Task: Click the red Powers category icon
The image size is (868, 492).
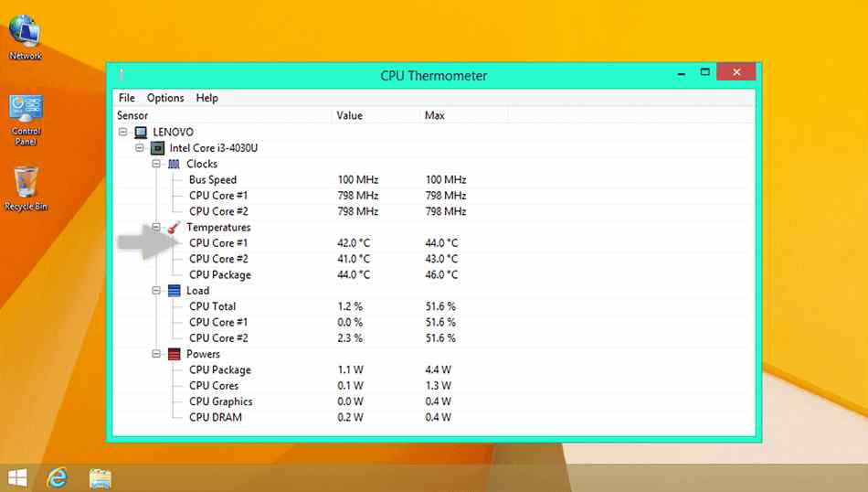Action: (x=174, y=354)
